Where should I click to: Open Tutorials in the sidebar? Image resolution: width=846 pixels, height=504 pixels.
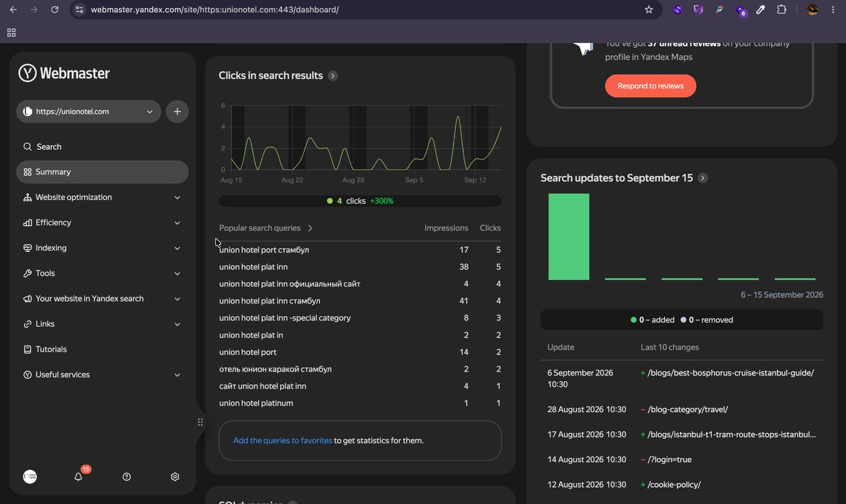tap(103, 350)
